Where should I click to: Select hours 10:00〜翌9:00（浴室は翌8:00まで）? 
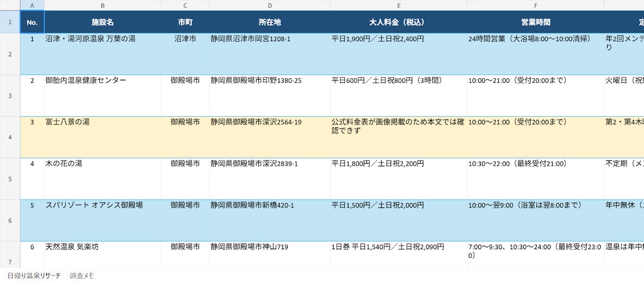536,221
